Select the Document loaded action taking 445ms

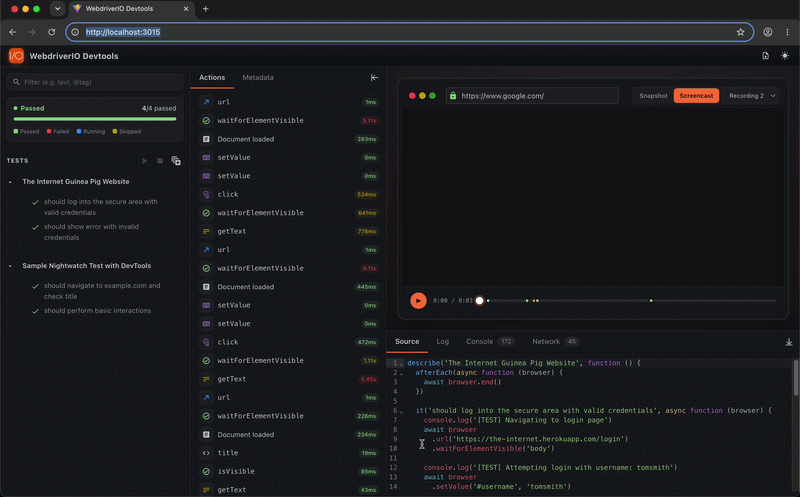[288, 287]
